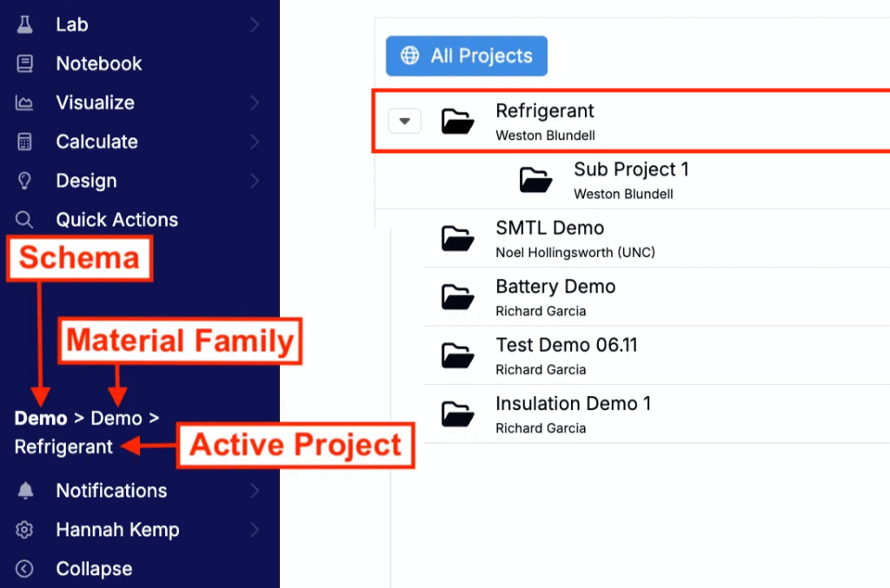890x588 pixels.
Task: Select the SMTL Demo project
Action: (657, 239)
